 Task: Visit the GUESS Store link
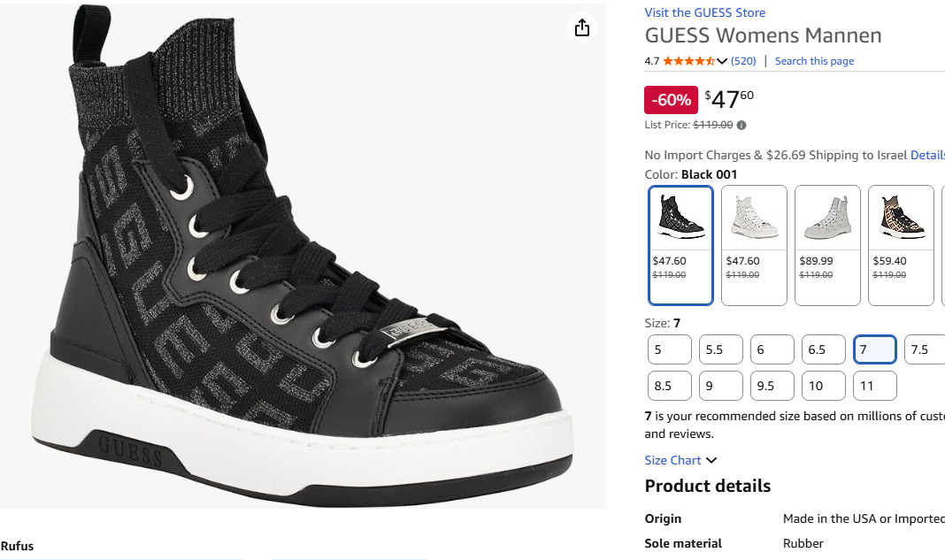(x=704, y=12)
